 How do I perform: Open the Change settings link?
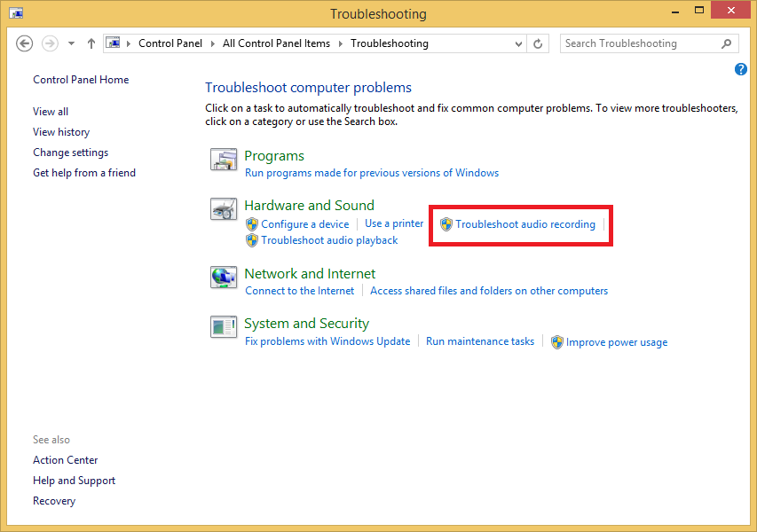point(70,153)
